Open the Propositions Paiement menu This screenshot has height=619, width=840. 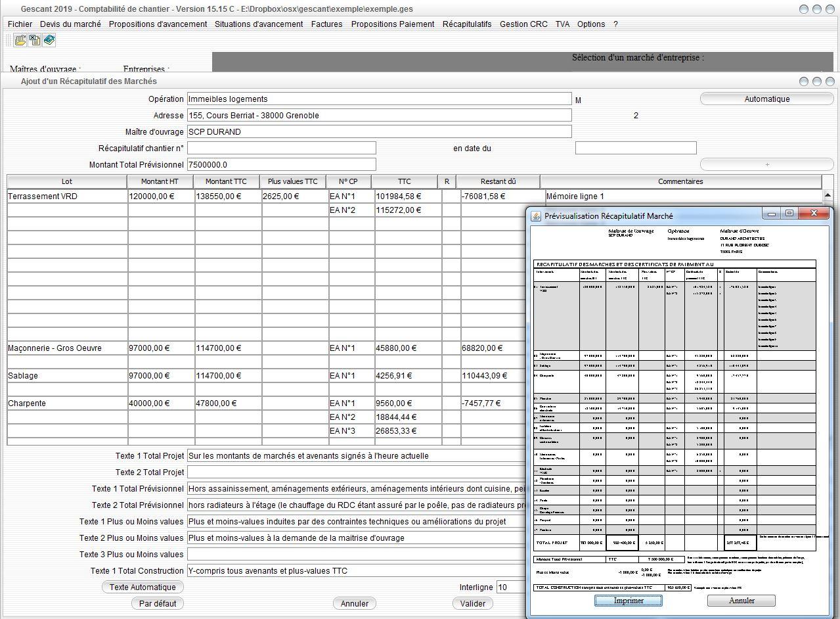pyautogui.click(x=393, y=24)
